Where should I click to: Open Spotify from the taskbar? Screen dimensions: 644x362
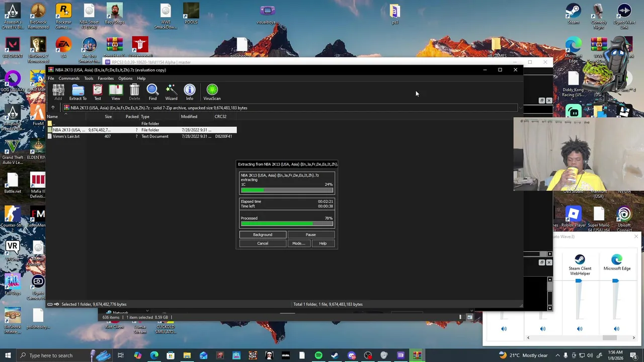(x=318, y=355)
